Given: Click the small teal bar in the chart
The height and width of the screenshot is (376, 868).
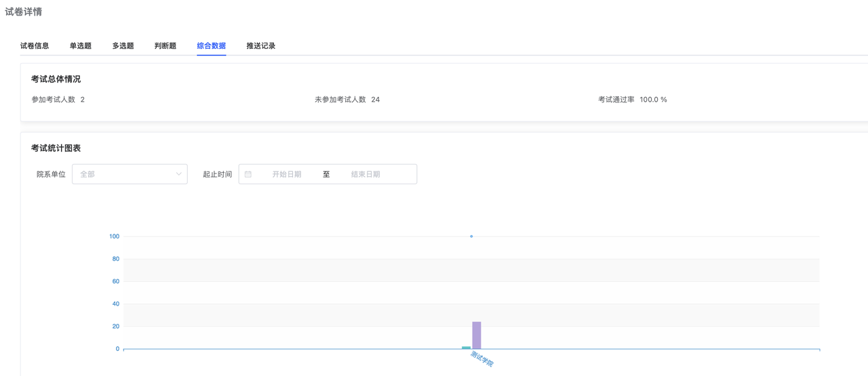Looking at the screenshot, I should click(466, 348).
